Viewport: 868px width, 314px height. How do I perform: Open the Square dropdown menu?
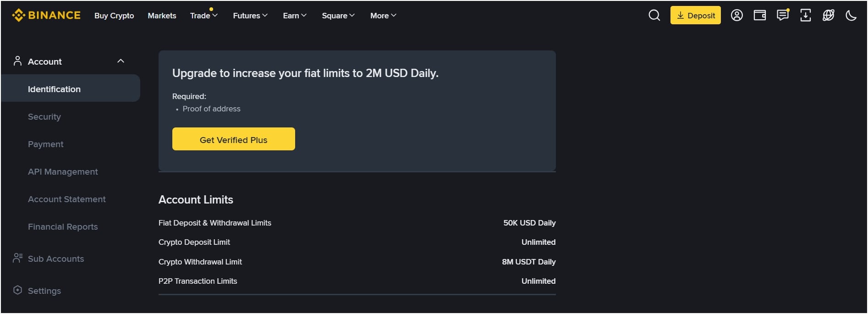coord(337,15)
